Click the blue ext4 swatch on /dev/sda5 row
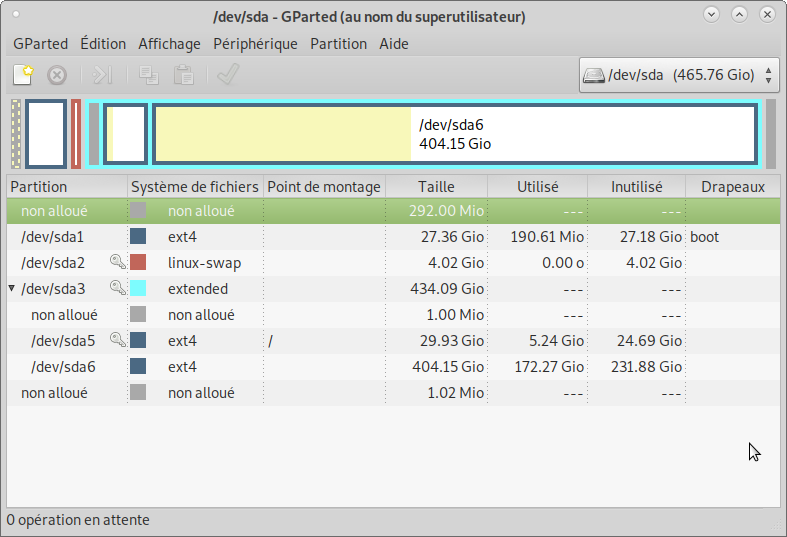This screenshot has width=787, height=537. click(x=138, y=340)
